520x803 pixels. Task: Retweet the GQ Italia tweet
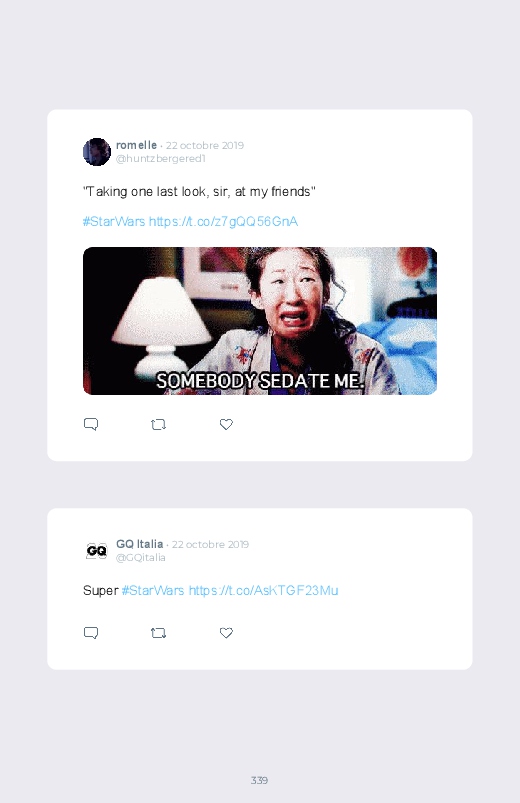pos(158,633)
